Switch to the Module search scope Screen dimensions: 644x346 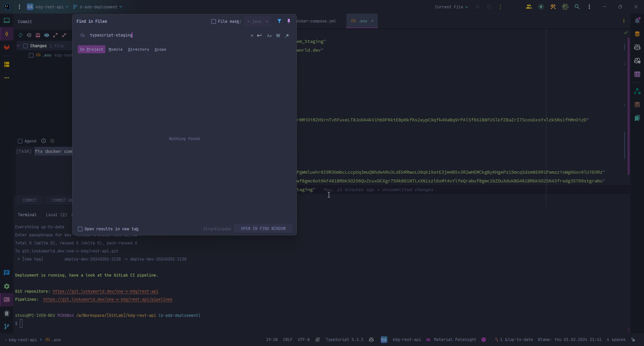point(115,49)
